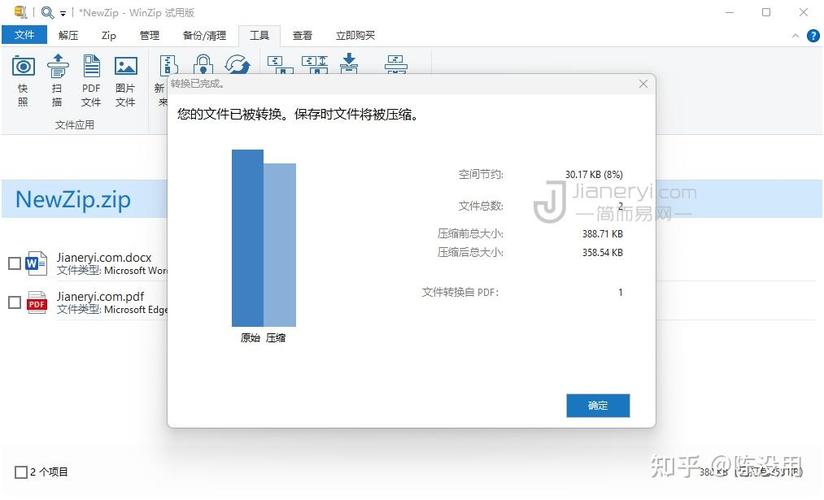824x500 pixels.
Task: Click the 文件转换自 PDF label
Action: 460,292
